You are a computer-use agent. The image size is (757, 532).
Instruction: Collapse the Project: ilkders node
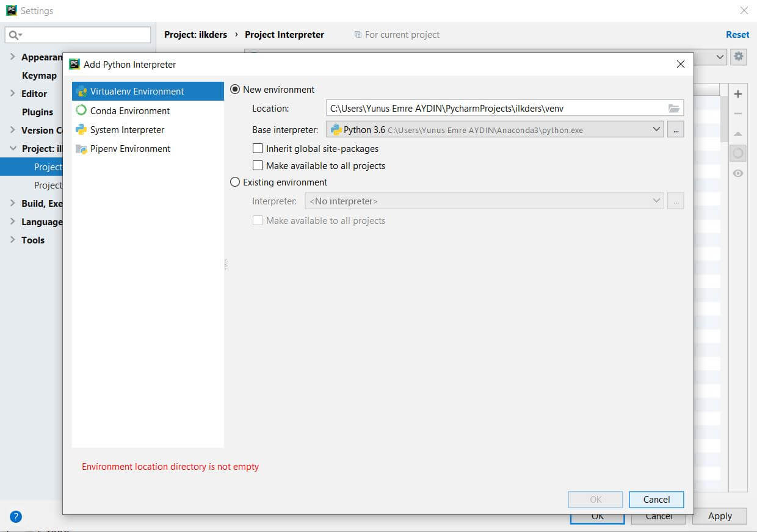tap(13, 148)
